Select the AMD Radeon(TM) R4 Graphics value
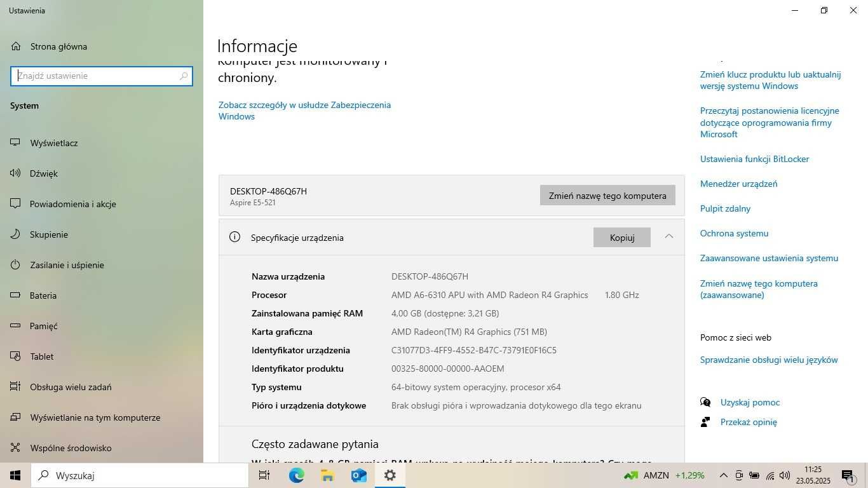This screenshot has width=868, height=488. pos(469,332)
